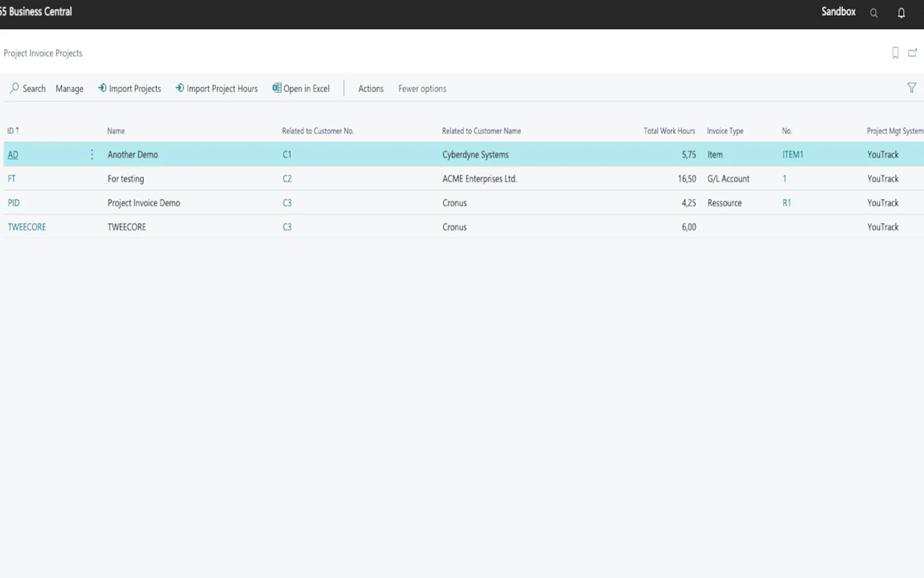Open customer C3 in PID row
The image size is (924, 578).
[x=287, y=203]
